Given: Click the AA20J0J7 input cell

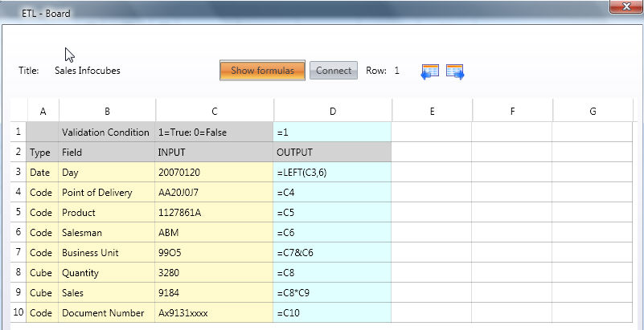Looking at the screenshot, I should click(214, 192).
